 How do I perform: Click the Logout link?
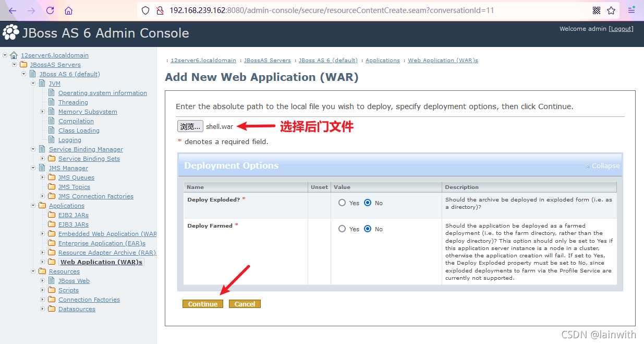click(x=621, y=29)
